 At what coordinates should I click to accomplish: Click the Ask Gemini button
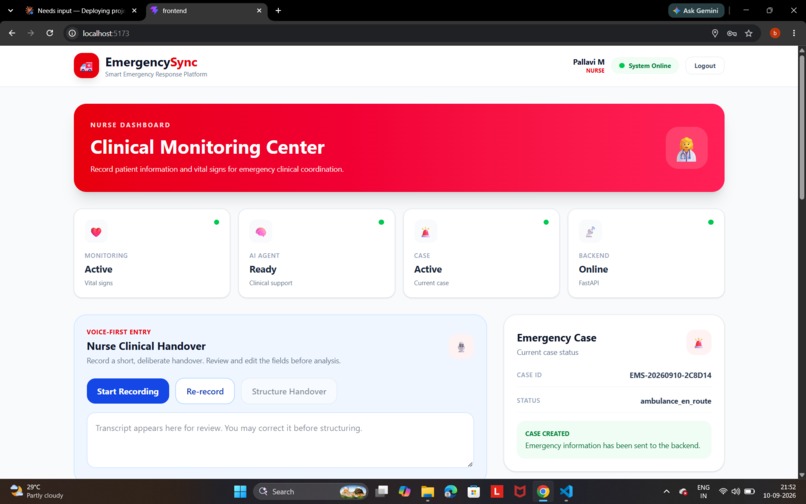click(x=696, y=10)
